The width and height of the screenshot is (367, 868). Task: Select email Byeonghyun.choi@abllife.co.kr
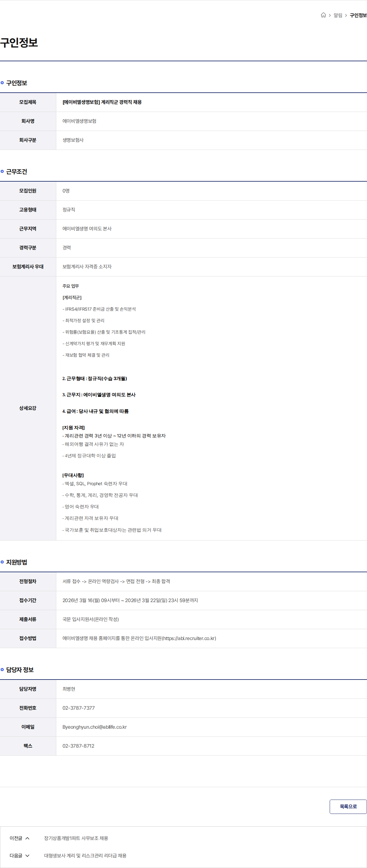94,727
